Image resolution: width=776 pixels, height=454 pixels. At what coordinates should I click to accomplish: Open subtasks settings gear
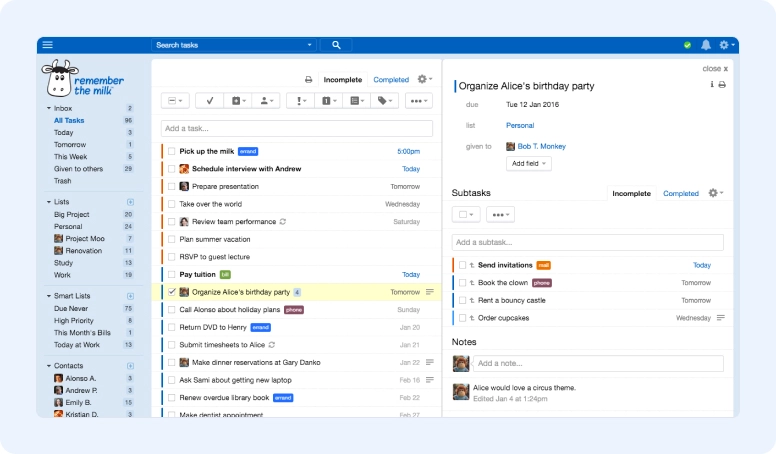715,193
